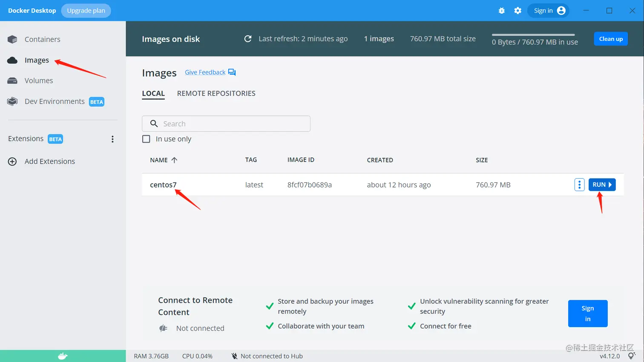Viewport: 644px width, 362px height.
Task: Go to Volumes in the sidebar
Action: (39, 81)
